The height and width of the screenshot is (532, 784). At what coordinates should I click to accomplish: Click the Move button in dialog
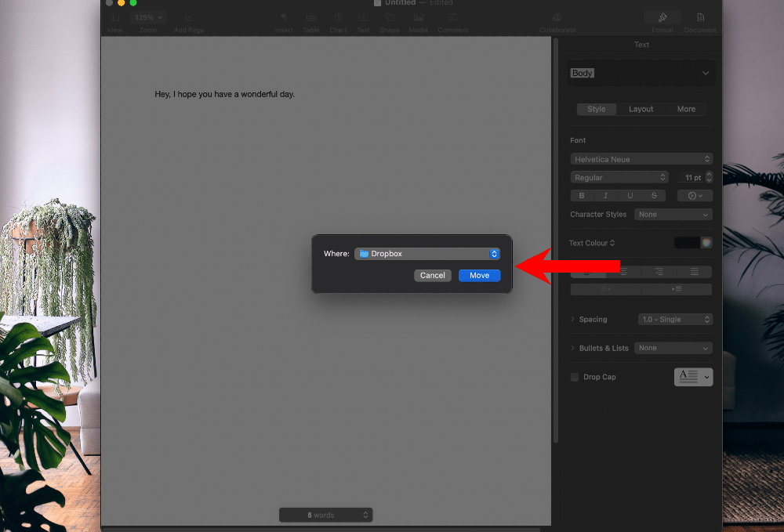point(479,275)
